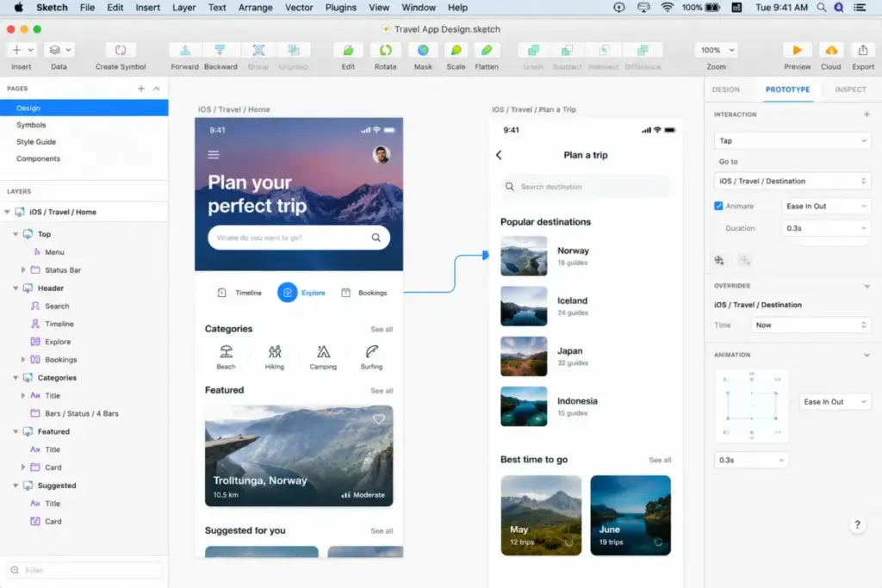Open the Vector menu
Screen dimensions: 882x588
click(299, 7)
